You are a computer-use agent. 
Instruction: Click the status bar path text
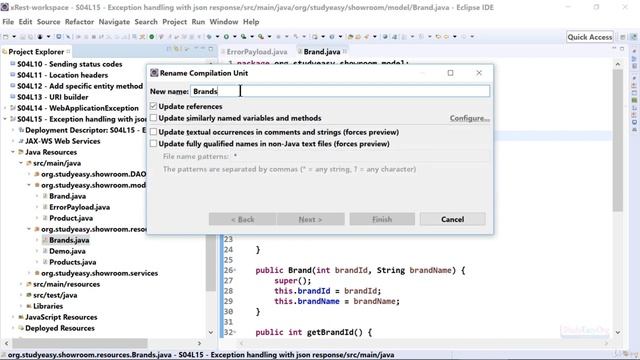[201, 355]
